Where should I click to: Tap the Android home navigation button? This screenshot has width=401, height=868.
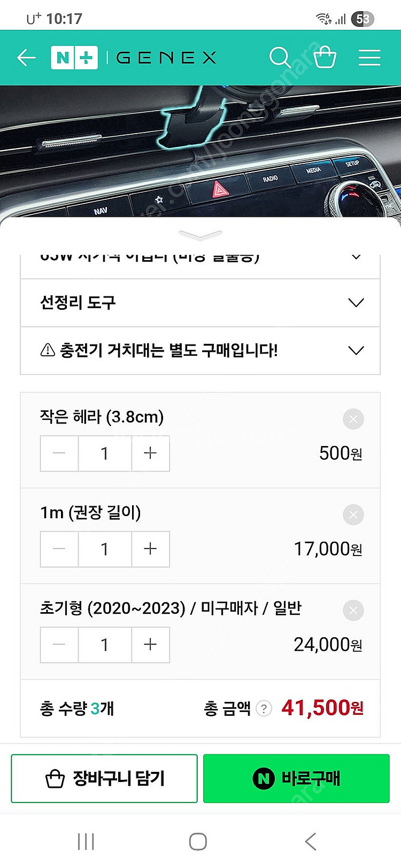pos(198,842)
